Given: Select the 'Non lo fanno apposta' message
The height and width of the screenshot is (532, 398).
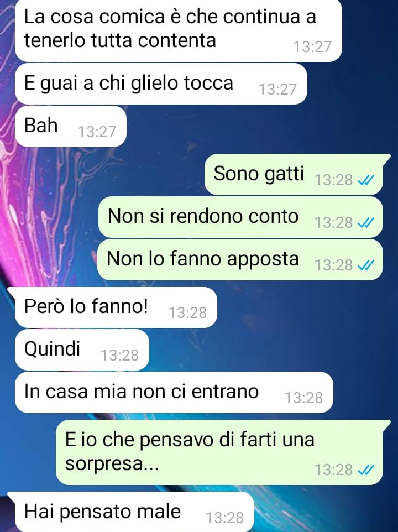Looking at the screenshot, I should [x=240, y=259].
